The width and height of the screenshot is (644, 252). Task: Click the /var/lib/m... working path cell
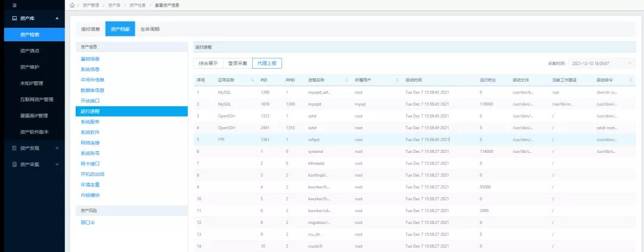click(x=562, y=105)
